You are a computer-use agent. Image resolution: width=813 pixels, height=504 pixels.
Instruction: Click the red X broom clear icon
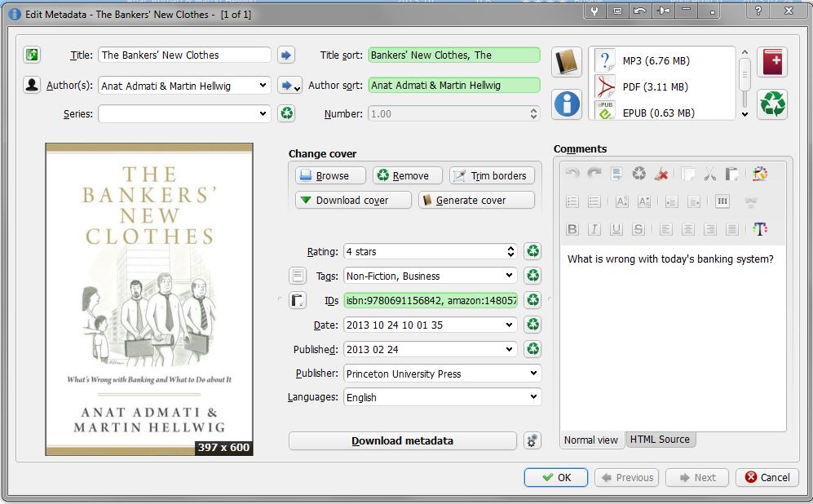coord(661,174)
